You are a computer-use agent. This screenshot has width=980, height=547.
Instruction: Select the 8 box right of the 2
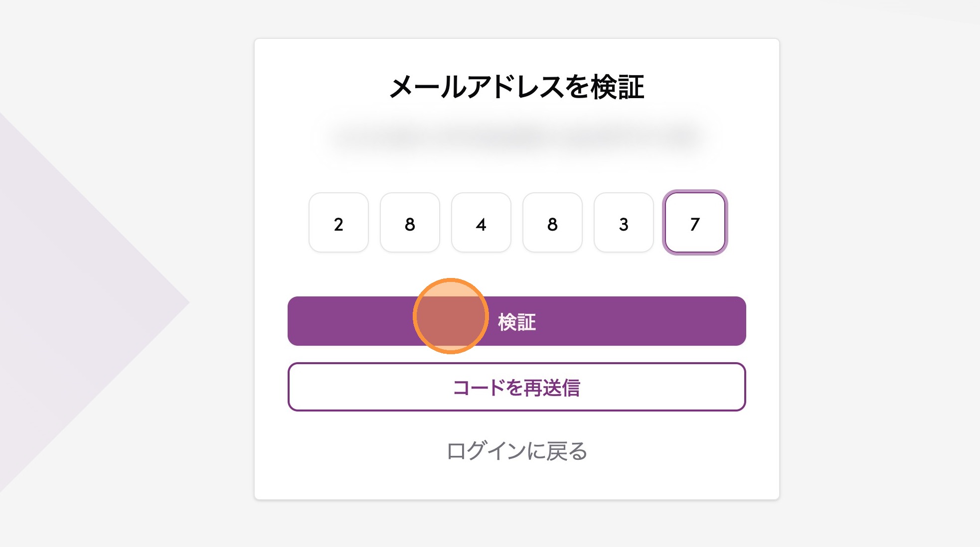coord(410,223)
